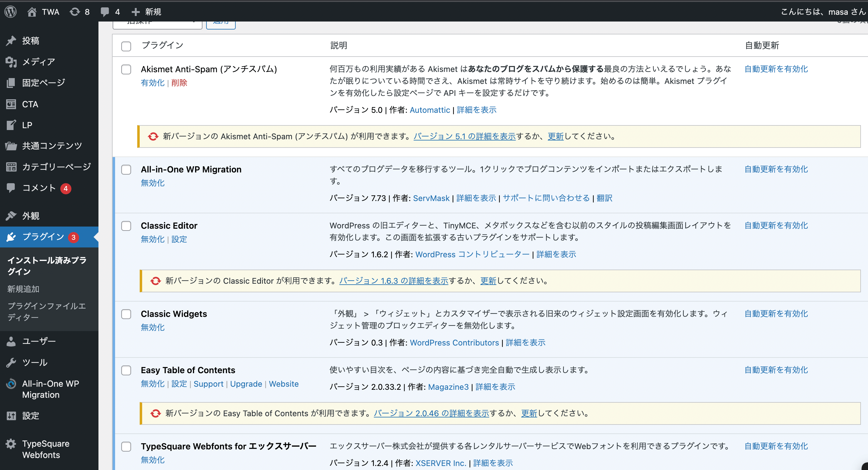Deactivate All-in-One WP Migration via 無効化

[153, 183]
